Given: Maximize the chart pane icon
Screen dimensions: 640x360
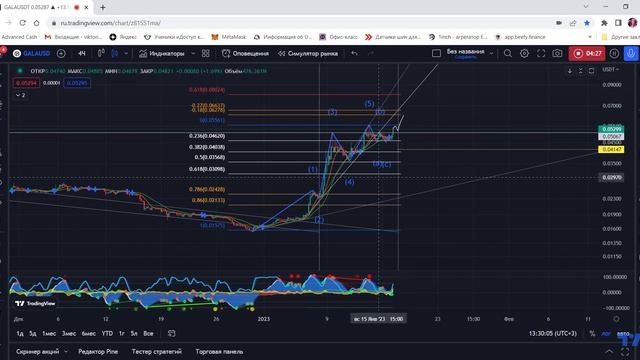Looking at the screenshot, I should tap(591, 71).
